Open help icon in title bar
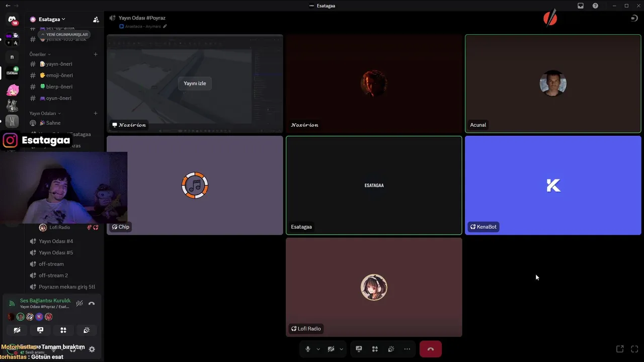Screen dimensions: 644x362 (x=596, y=6)
